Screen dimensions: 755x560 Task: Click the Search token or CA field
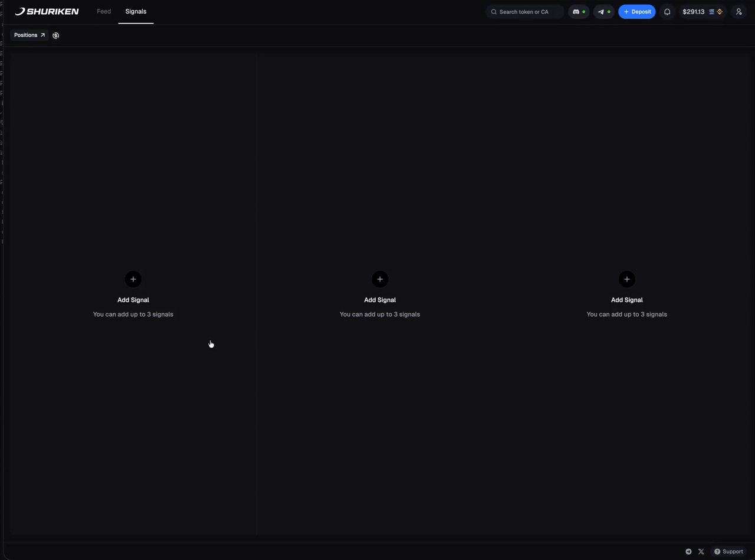pyautogui.click(x=524, y=12)
